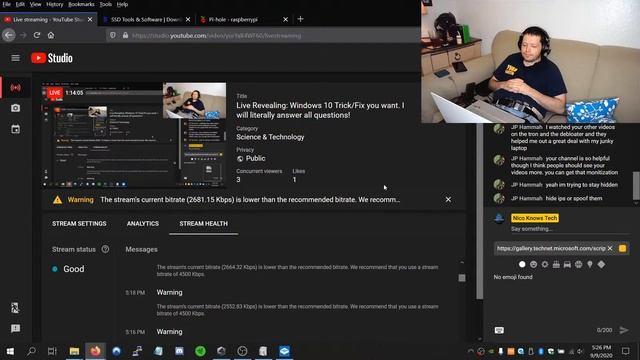Viewport: 640px width, 360px height.
Task: Select the lightbulb objects emoji category
Action: (590, 264)
